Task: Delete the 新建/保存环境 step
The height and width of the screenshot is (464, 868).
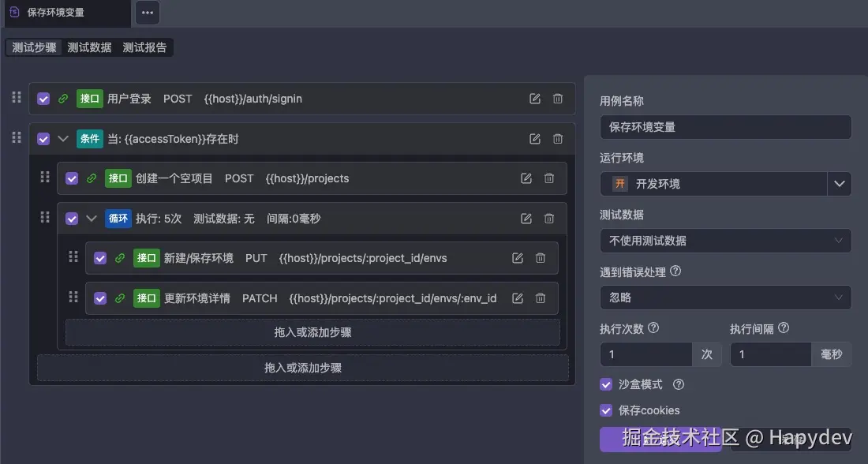Action: (x=541, y=258)
